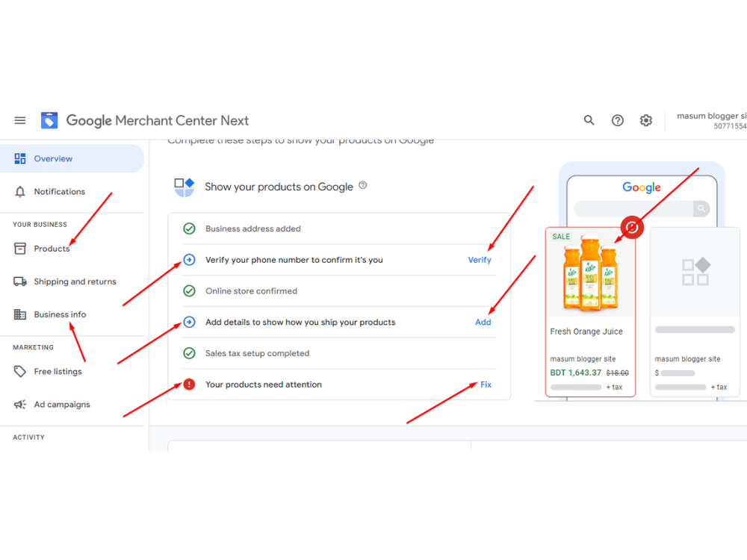Click the masum blogger account name in header
Viewport: 747px width, 560px height.
(711, 116)
